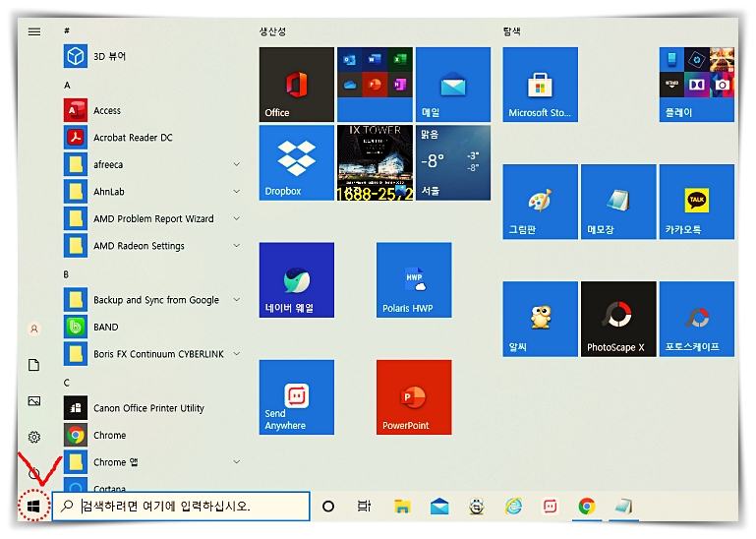The width and height of the screenshot is (756, 539).
Task: Select the 탐색 group title
Action: (511, 31)
